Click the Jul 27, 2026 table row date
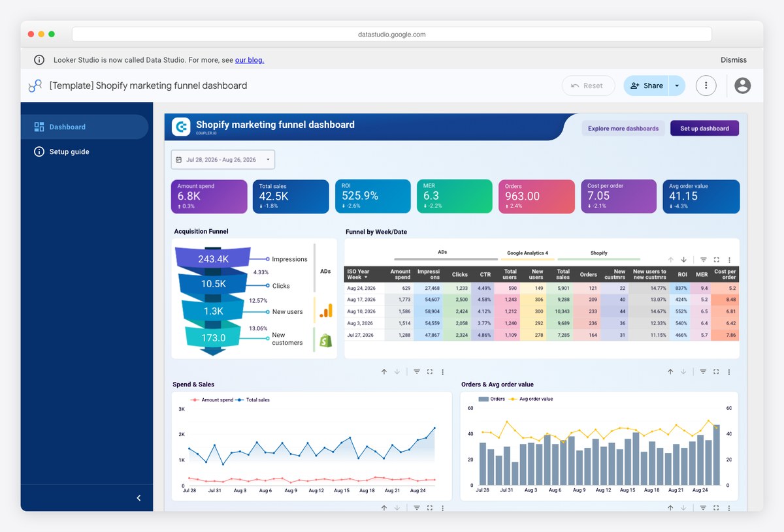Image resolution: width=784 pixels, height=532 pixels. 360,335
